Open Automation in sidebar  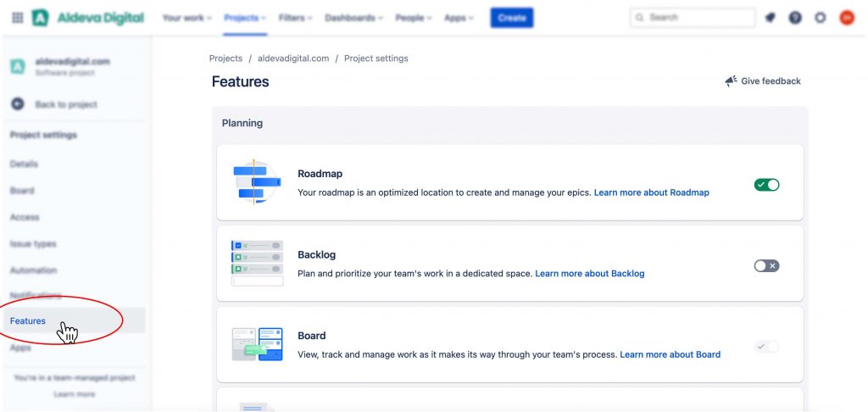pos(33,270)
